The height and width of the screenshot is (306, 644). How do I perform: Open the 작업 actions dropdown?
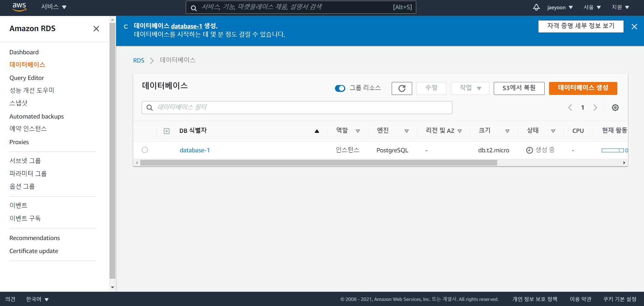[470, 88]
